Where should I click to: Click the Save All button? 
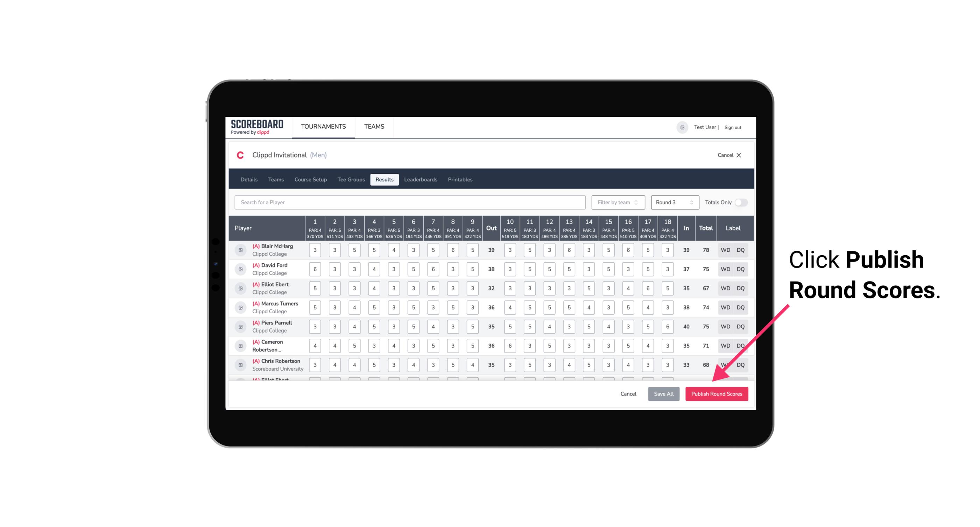pos(664,393)
